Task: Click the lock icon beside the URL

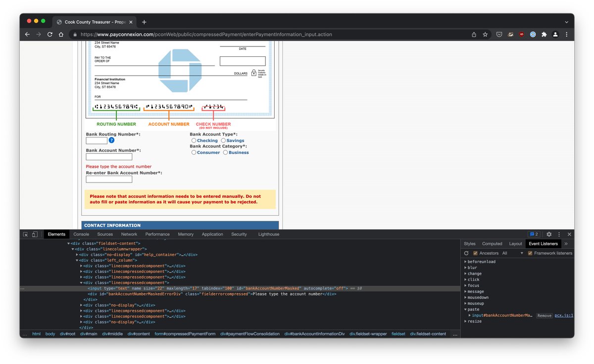Action: (75, 35)
